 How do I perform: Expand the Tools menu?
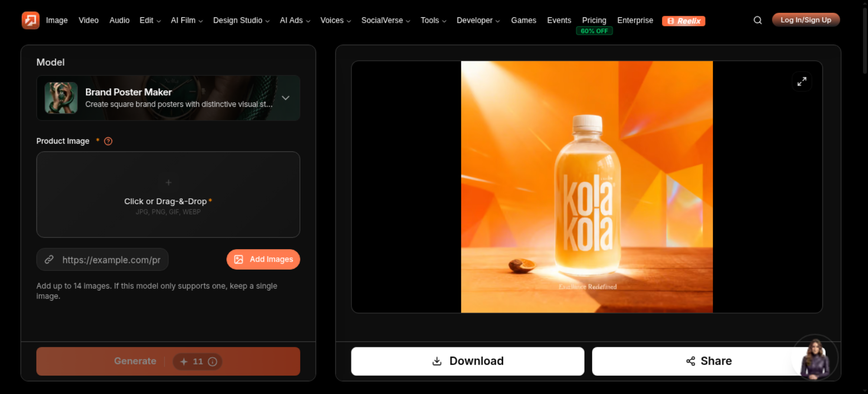pyautogui.click(x=433, y=20)
